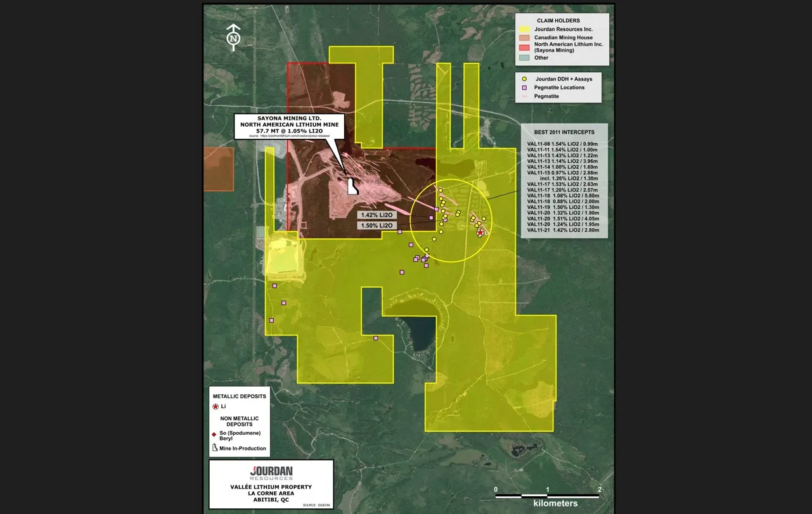Click the 'Canadian Mining House' legend label
This screenshot has height=514, width=812.
[564, 38]
